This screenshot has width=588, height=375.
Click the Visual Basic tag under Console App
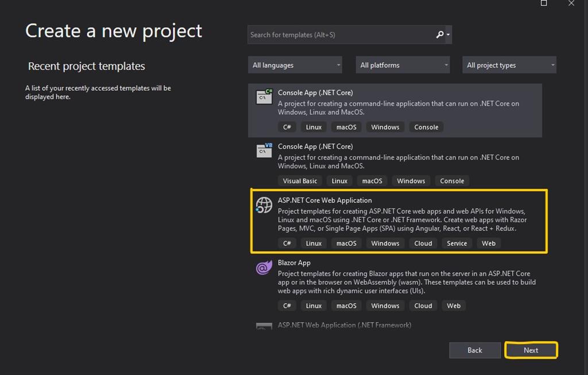300,180
